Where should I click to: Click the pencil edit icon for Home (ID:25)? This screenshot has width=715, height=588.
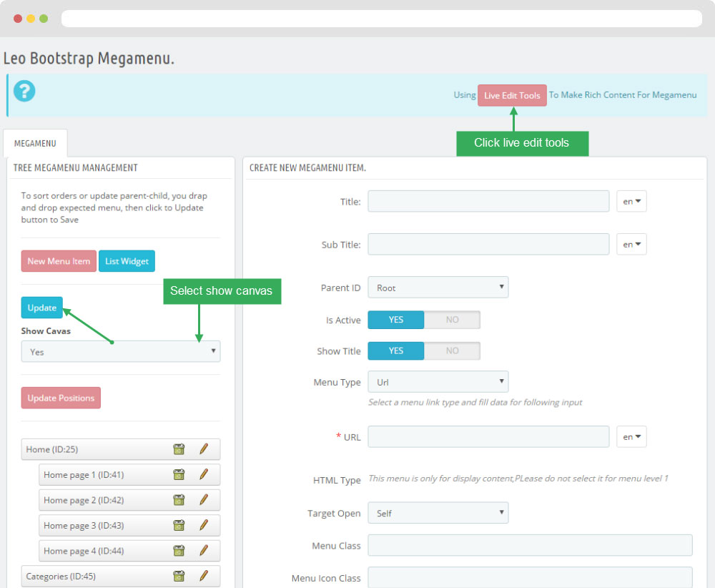pyautogui.click(x=203, y=449)
